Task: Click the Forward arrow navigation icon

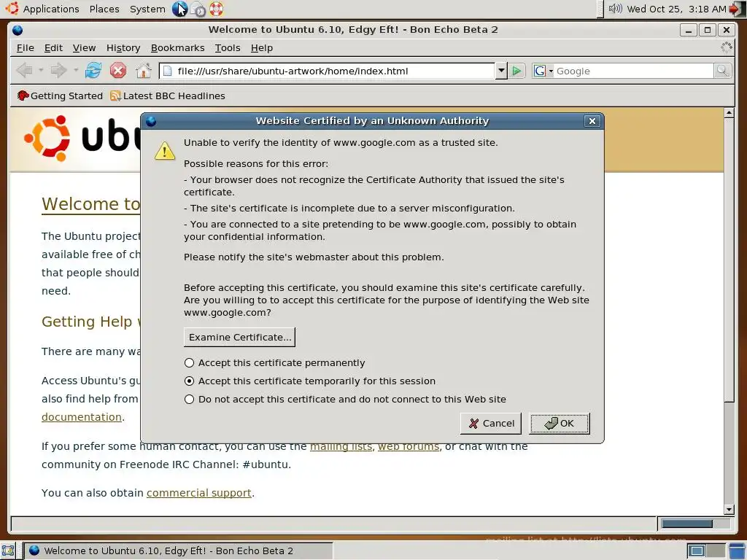Action: (x=58, y=71)
